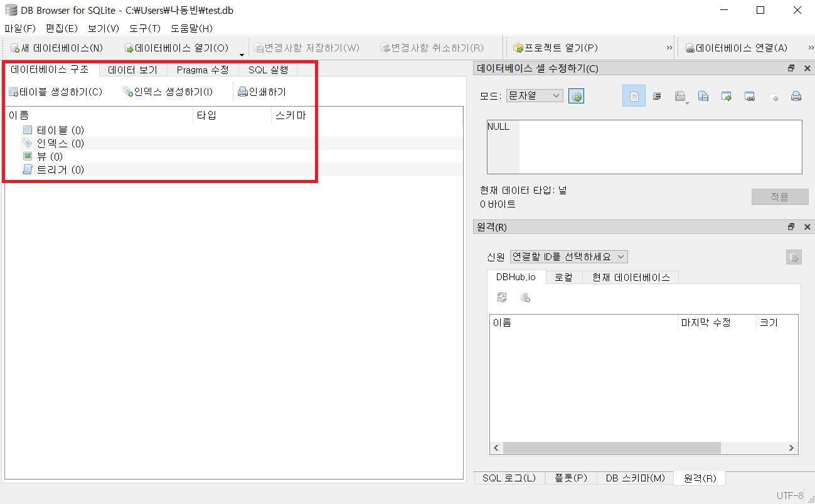Undock the 원격(R) panel

point(792,227)
